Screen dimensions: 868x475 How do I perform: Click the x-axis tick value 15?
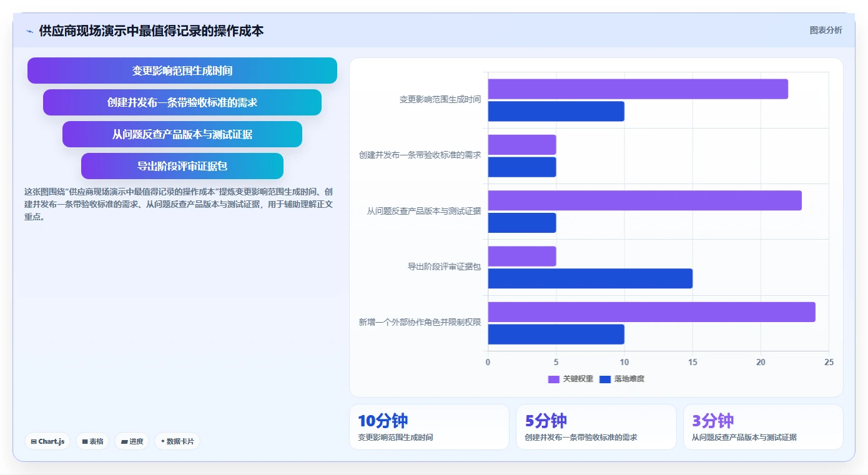(x=693, y=363)
